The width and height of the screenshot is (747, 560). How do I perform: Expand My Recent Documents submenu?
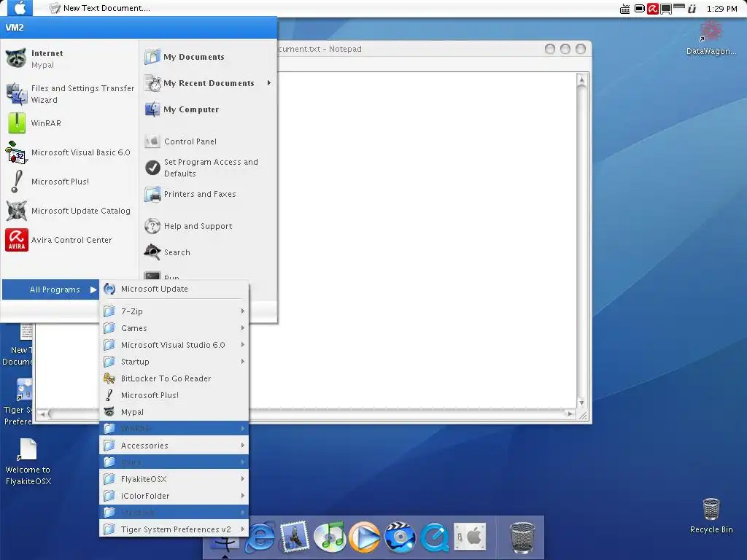[208, 83]
